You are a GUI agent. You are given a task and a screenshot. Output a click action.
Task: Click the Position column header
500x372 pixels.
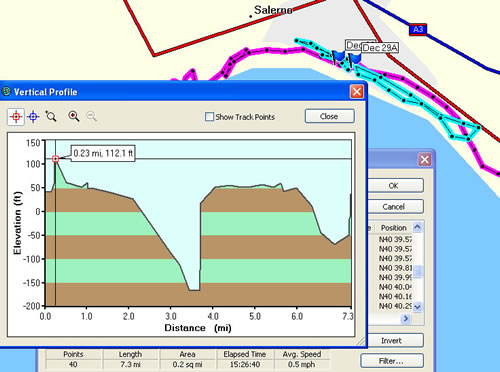394,228
